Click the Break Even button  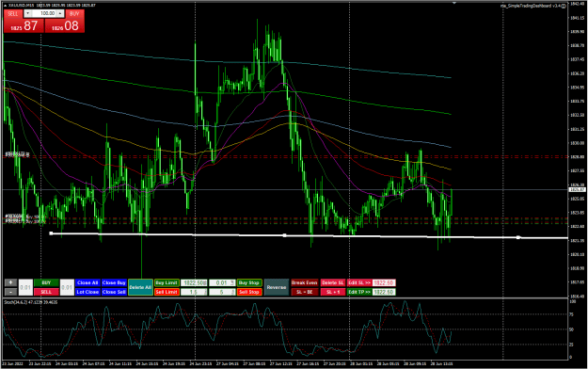[305, 282]
